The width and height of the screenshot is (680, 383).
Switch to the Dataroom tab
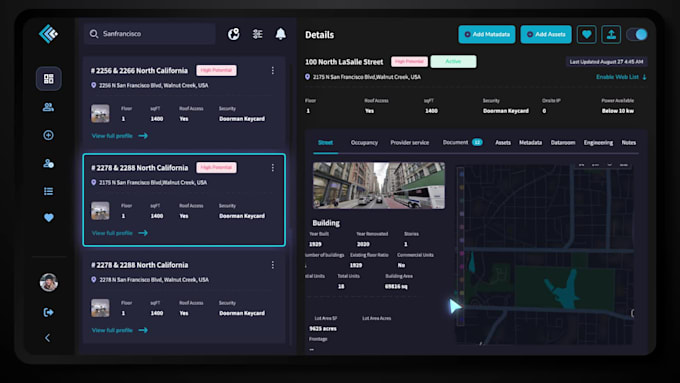coord(563,143)
